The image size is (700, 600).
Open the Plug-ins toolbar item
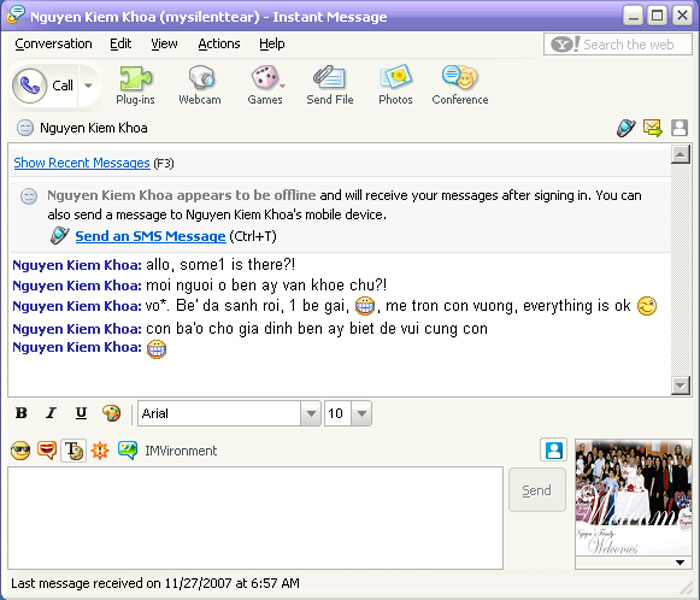(x=135, y=85)
